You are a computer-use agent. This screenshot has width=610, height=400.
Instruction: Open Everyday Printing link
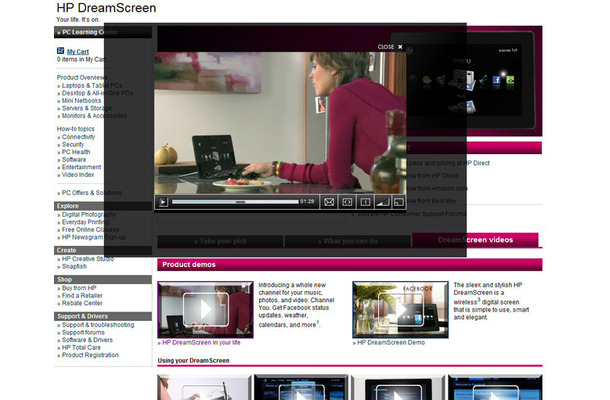tap(85, 222)
